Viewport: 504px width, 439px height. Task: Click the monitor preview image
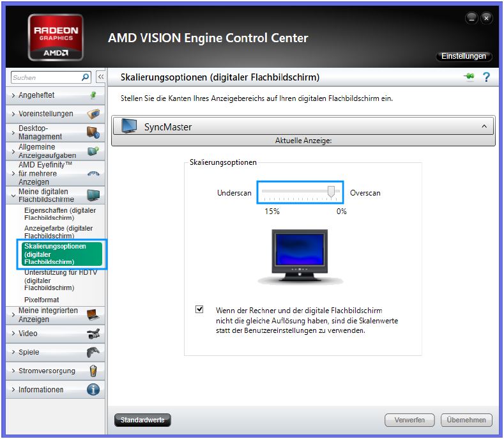[300, 256]
